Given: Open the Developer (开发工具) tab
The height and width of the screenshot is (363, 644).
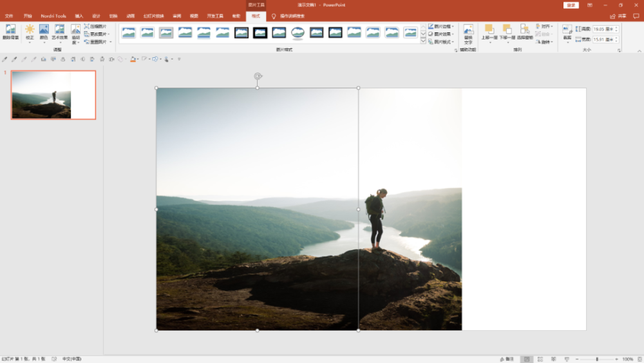Looking at the screenshot, I should (x=215, y=16).
